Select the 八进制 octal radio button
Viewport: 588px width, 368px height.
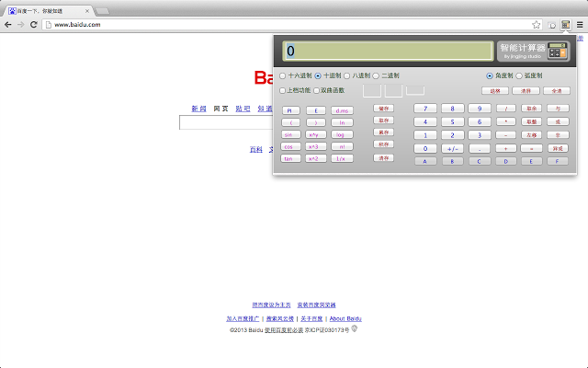click(x=347, y=75)
